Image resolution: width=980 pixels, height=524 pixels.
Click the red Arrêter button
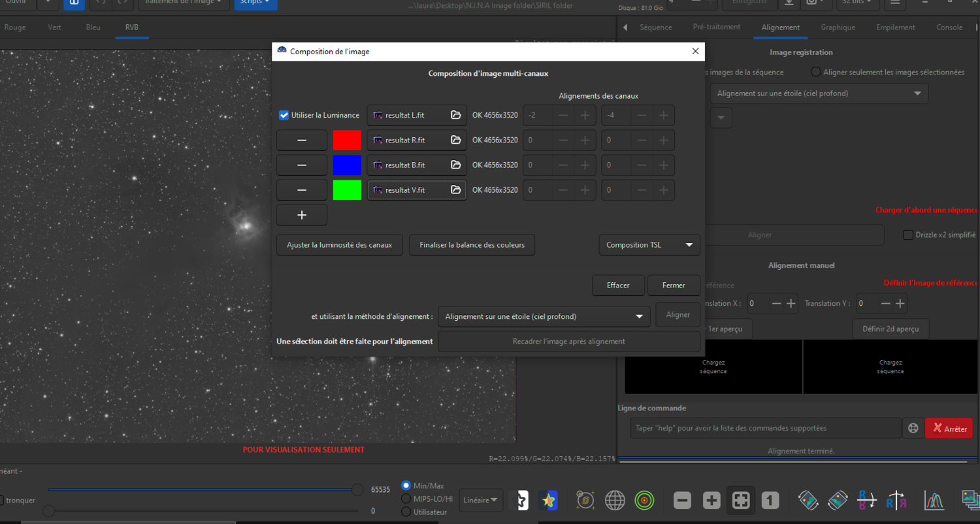coord(949,429)
